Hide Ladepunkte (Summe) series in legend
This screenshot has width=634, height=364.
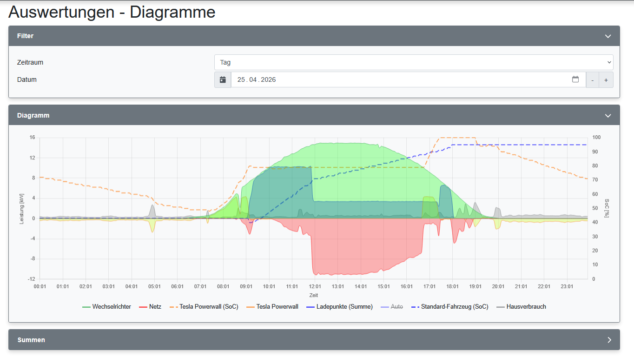pos(344,307)
